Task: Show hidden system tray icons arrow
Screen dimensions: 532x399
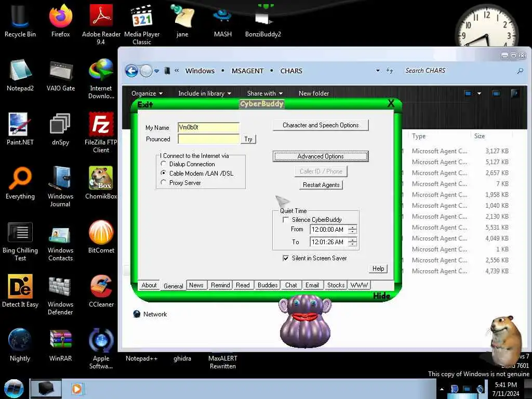Action: (442, 389)
